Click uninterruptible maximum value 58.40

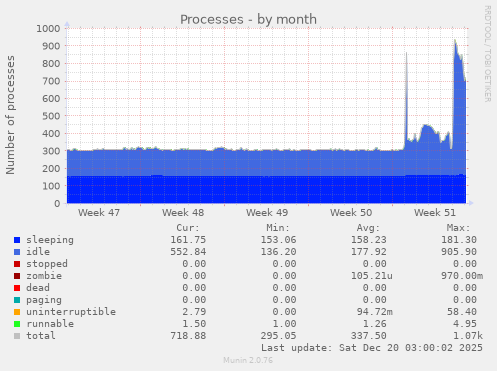pos(462,312)
